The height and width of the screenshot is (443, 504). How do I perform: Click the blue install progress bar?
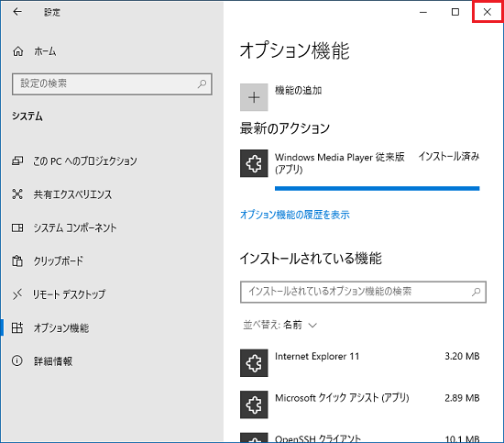point(377,189)
